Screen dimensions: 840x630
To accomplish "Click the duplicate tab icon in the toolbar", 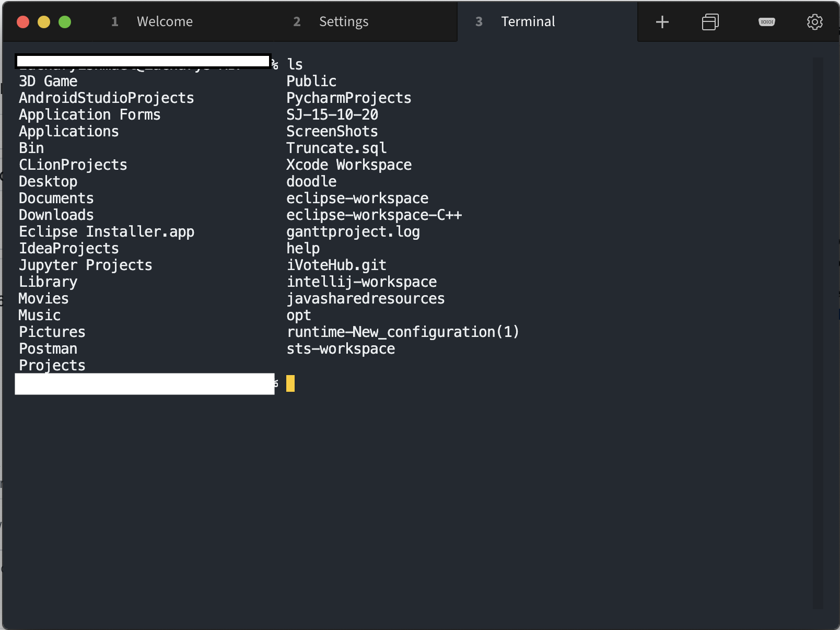I will click(x=709, y=22).
